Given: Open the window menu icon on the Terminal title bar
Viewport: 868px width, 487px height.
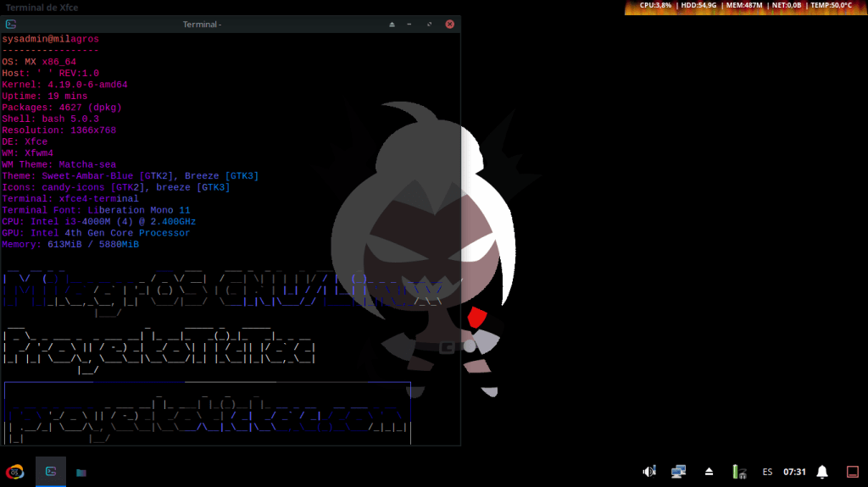Looking at the screenshot, I should [10, 25].
